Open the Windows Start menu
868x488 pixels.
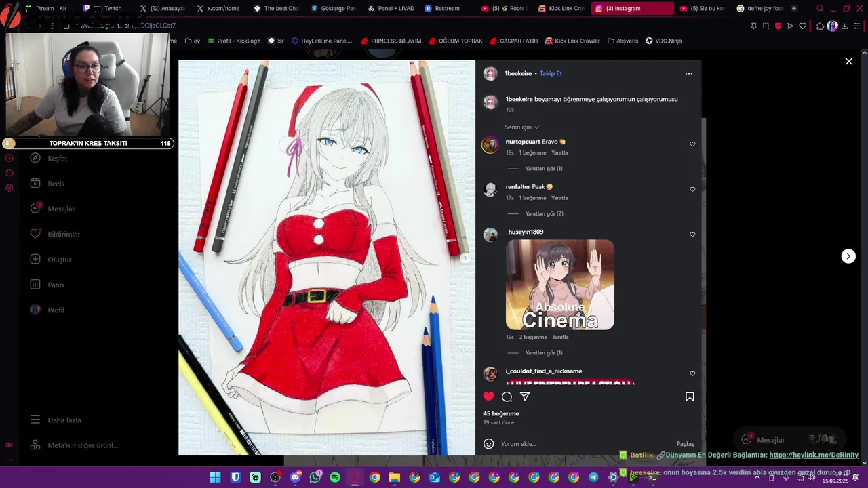(x=215, y=477)
